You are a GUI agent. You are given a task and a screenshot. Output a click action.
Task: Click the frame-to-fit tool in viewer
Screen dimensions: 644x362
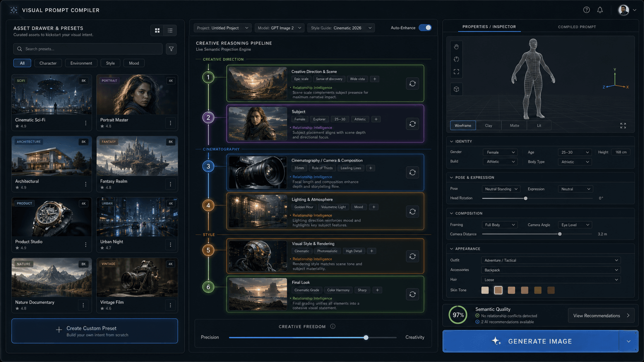point(456,72)
